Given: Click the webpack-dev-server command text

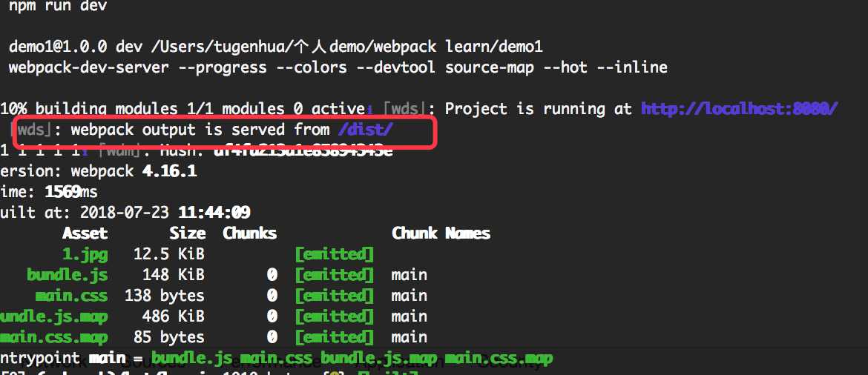Looking at the screenshot, I should [x=137, y=67].
